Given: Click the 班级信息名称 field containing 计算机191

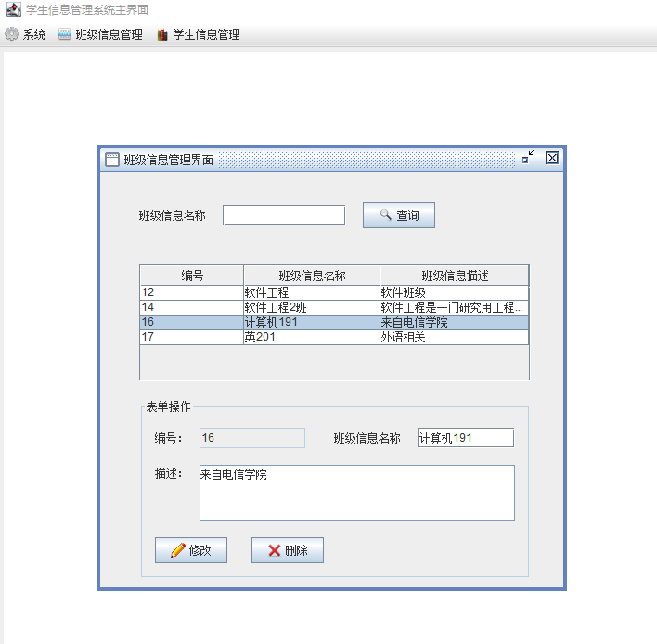Looking at the screenshot, I should pos(466,438).
